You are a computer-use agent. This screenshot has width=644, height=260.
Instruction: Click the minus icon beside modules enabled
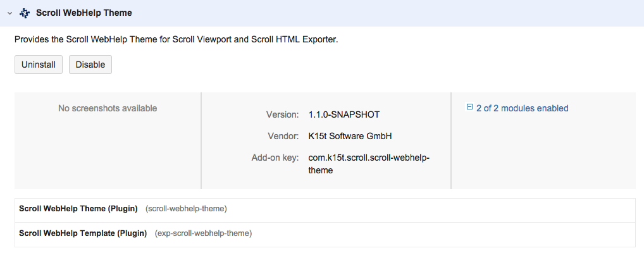click(469, 108)
